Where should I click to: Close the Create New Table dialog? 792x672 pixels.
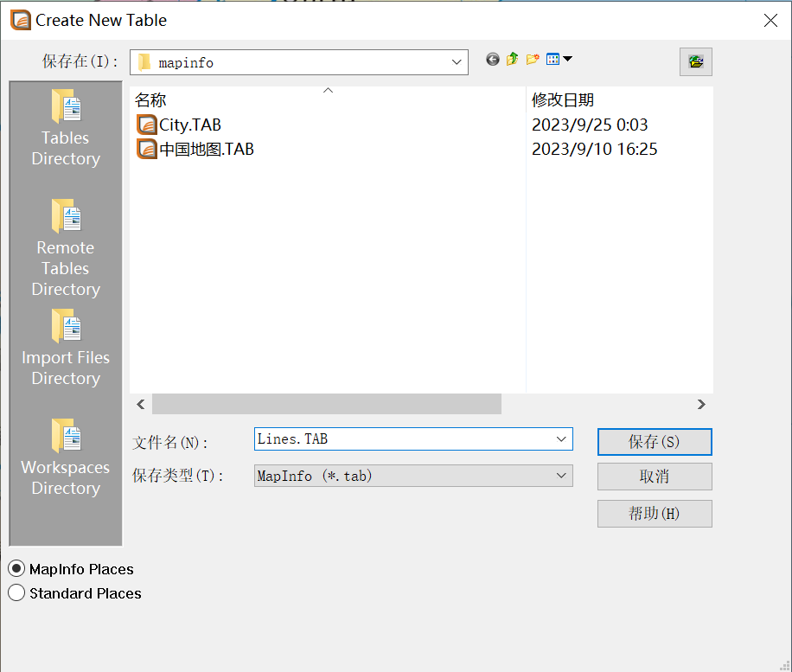pyautogui.click(x=770, y=20)
